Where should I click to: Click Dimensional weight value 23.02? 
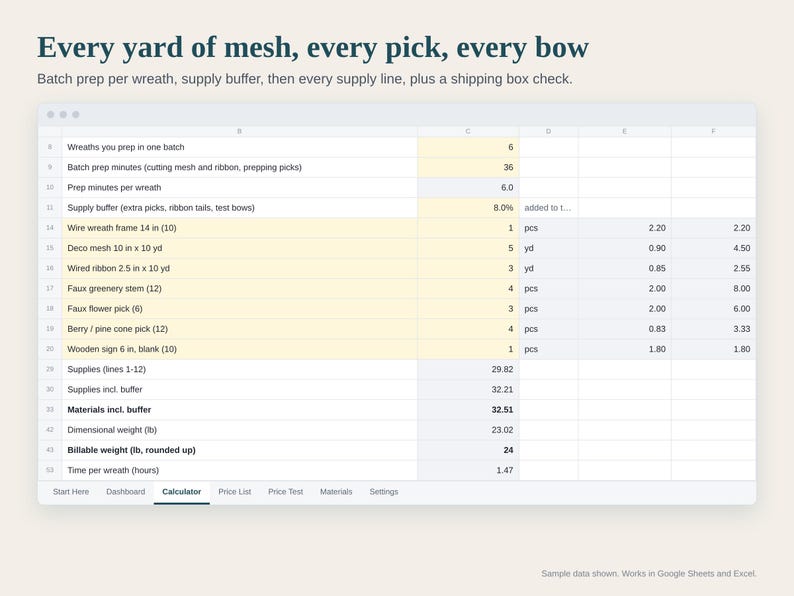click(x=468, y=430)
